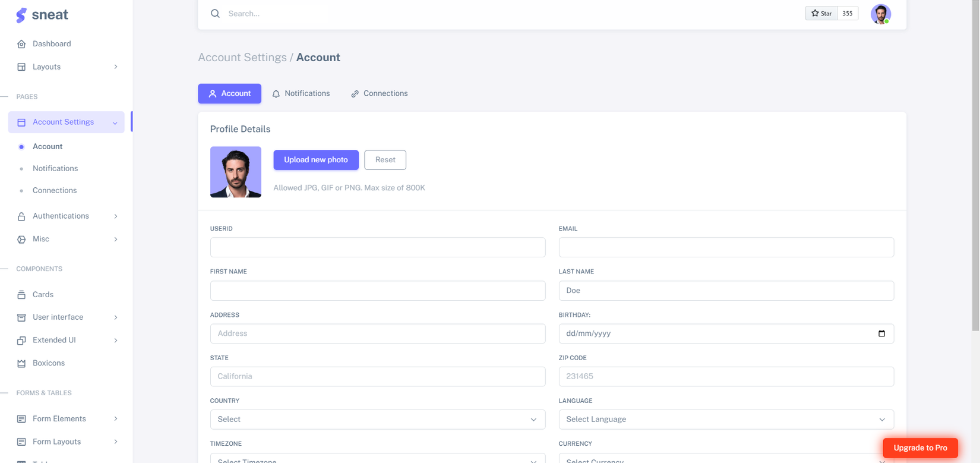Switch to the Connections tab
The width and height of the screenshot is (980, 463).
[380, 94]
